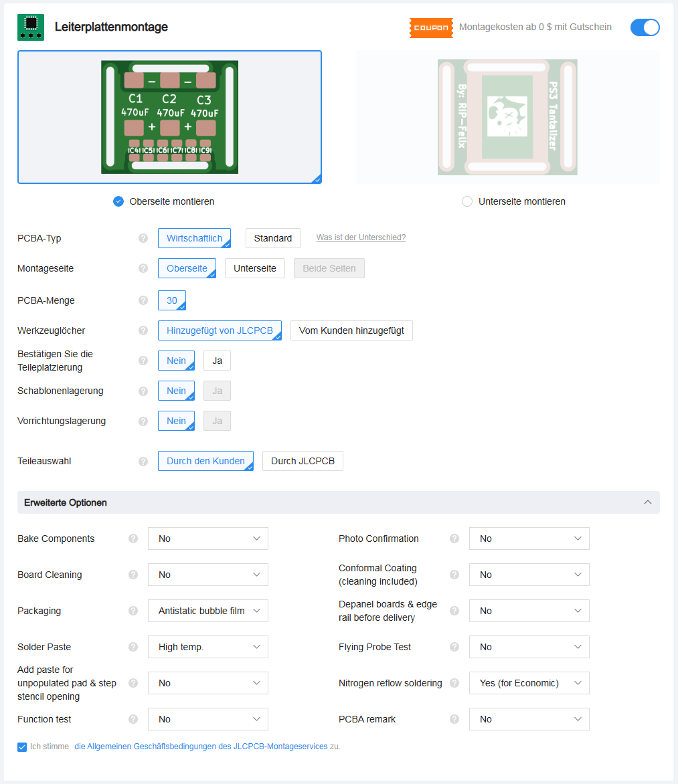The image size is (678, 784).
Task: Click the orange coupon icon
Action: (431, 27)
